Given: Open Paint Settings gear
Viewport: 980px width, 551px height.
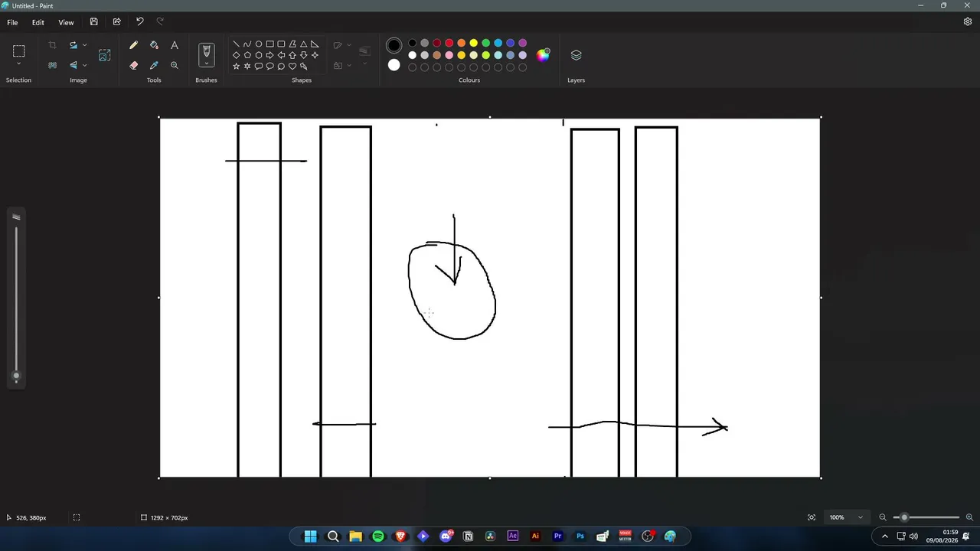Looking at the screenshot, I should tap(968, 22).
